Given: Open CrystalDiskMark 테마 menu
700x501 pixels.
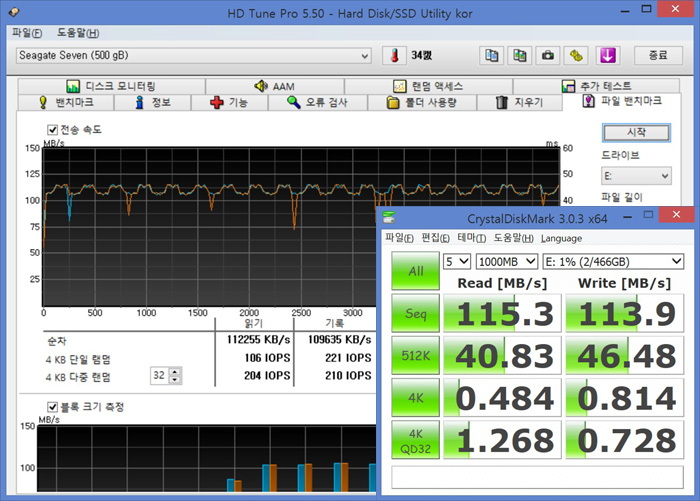Looking at the screenshot, I should click(x=471, y=238).
